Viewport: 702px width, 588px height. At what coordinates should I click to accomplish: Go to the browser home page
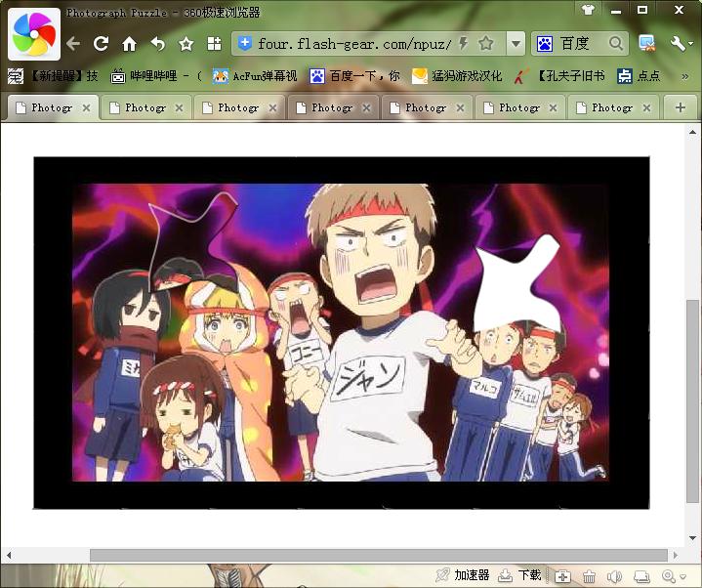point(129,44)
